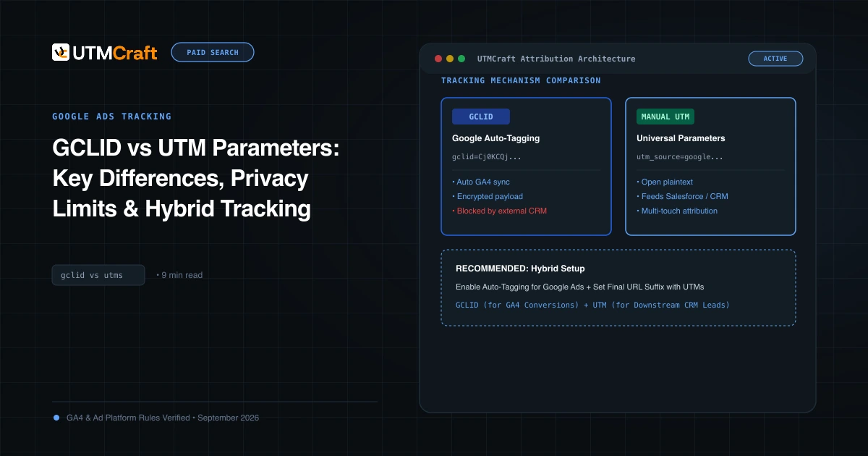Viewport: 868px width, 456px height.
Task: Click the MANUAL UTM label badge
Action: click(x=665, y=117)
